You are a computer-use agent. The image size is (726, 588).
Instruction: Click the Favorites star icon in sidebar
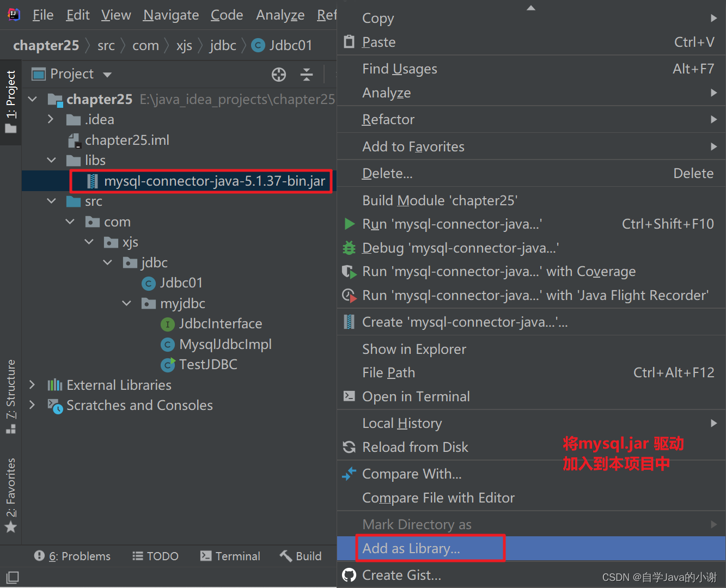pos(11,527)
